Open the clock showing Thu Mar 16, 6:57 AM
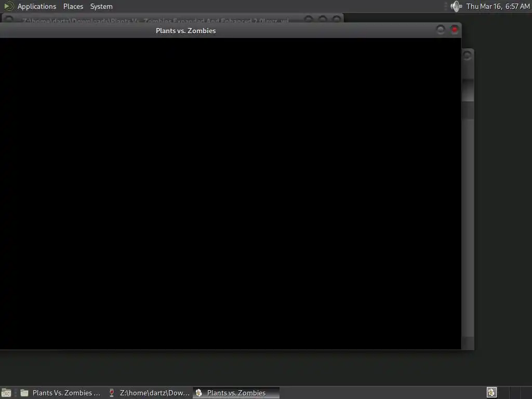 [498, 6]
